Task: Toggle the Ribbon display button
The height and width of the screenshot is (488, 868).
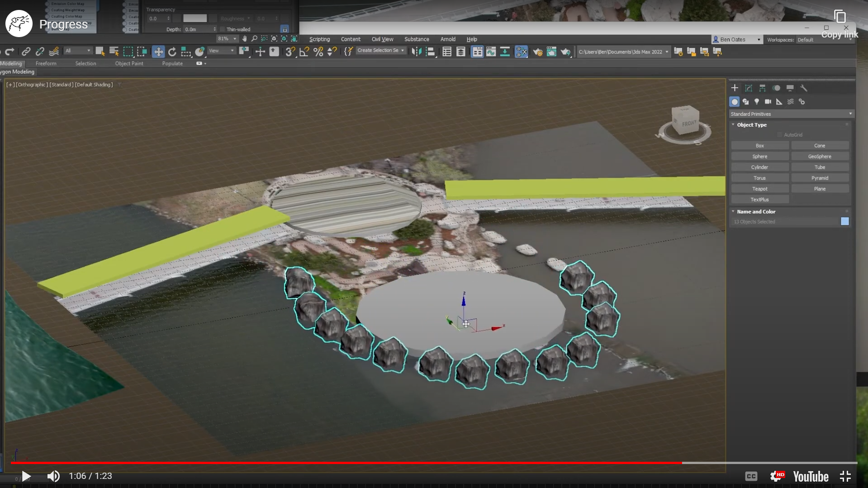Action: point(477,52)
